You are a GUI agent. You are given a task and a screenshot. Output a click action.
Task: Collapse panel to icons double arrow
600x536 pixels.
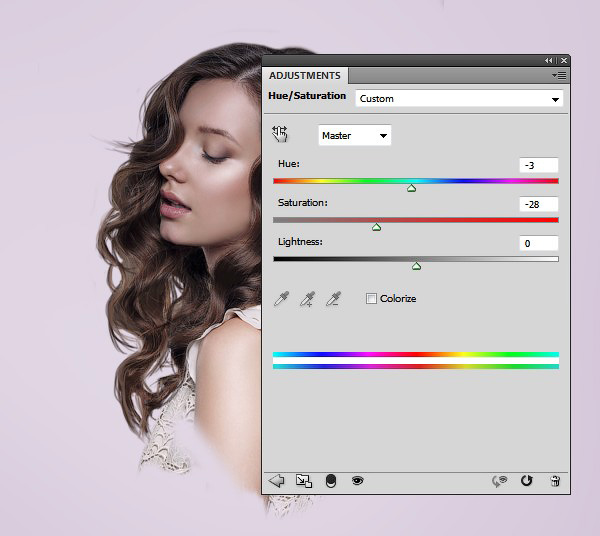point(549,60)
